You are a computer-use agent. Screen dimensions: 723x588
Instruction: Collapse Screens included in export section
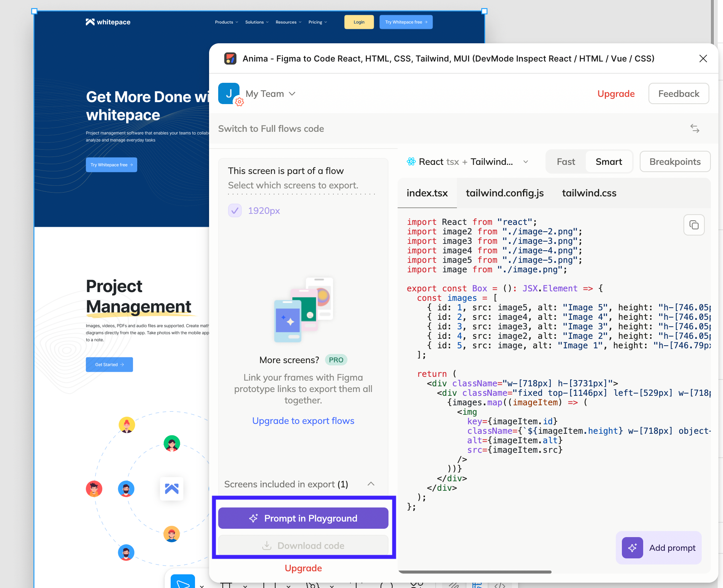click(371, 484)
